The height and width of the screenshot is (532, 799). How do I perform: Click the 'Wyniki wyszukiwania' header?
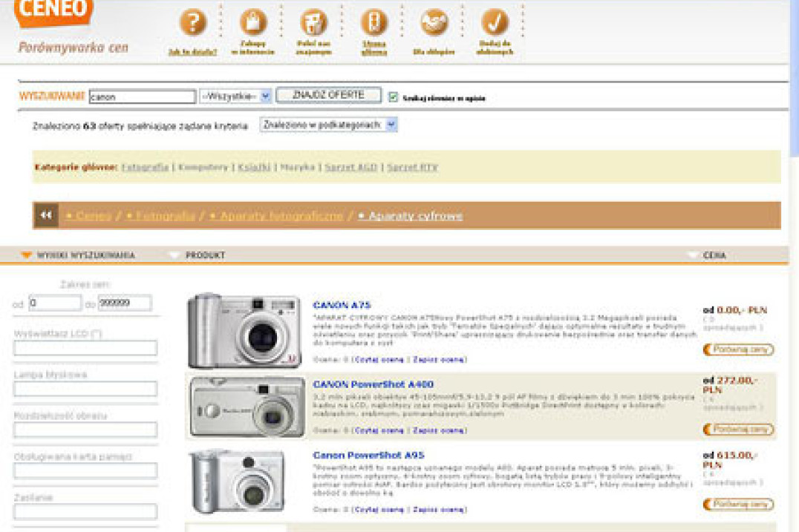pyautogui.click(x=85, y=255)
